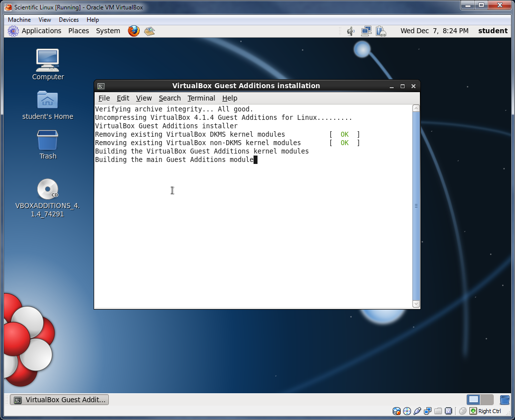The height and width of the screenshot is (420, 515).
Task: Click "Removing existing VirtualBox DKMS kernel modules" text
Action: pyautogui.click(x=190, y=135)
